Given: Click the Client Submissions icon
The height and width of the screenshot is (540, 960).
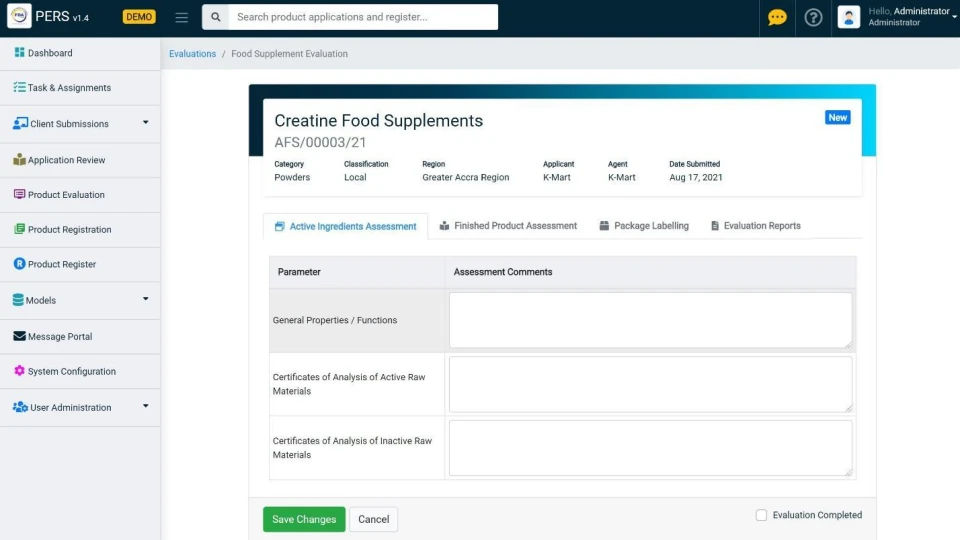Looking at the screenshot, I should click(20, 123).
